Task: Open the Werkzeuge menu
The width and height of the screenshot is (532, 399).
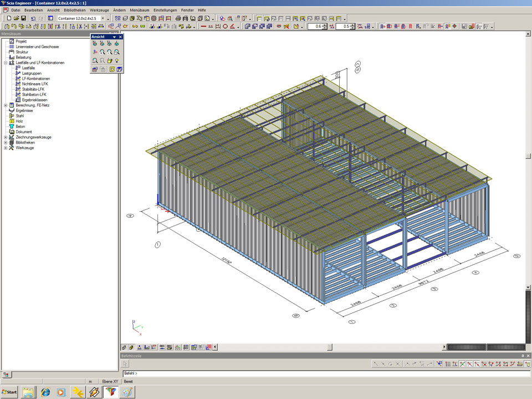Action: click(x=99, y=10)
